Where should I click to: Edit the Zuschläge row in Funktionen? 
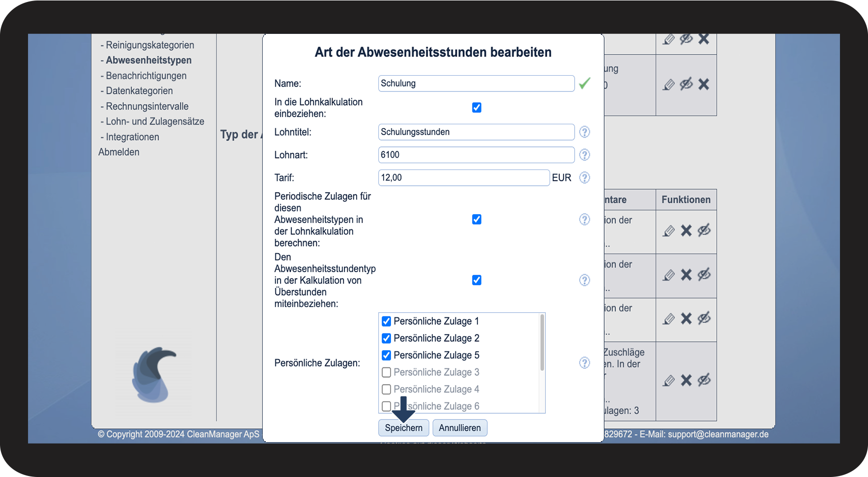point(669,381)
